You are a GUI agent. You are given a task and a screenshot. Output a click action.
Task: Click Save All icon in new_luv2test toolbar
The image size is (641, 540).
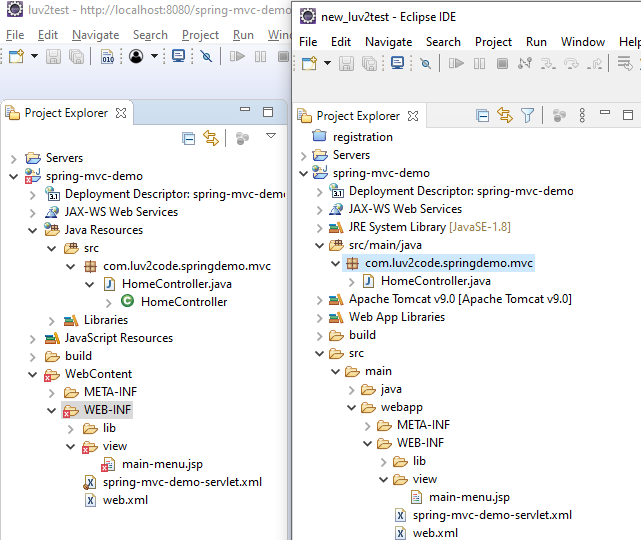click(370, 63)
